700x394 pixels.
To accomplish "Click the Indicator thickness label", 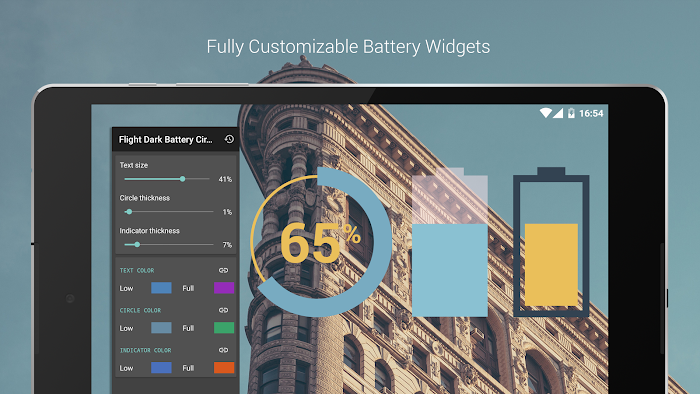I will [150, 231].
